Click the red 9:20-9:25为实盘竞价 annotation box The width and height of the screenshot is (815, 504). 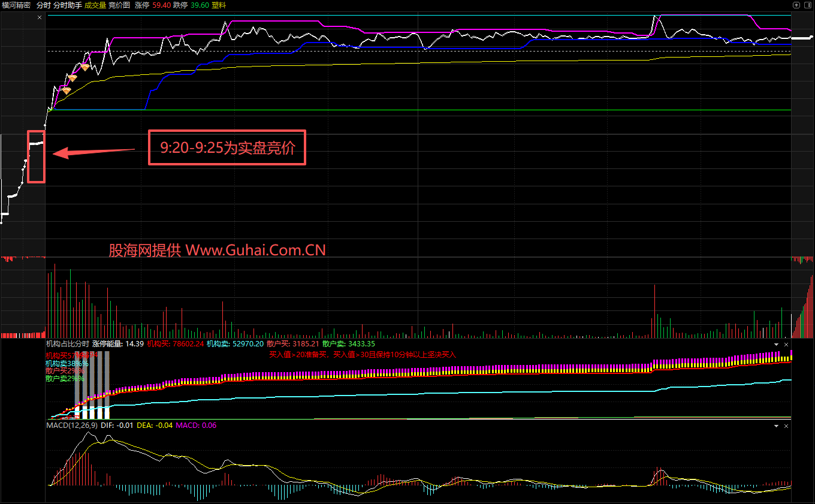click(x=227, y=147)
